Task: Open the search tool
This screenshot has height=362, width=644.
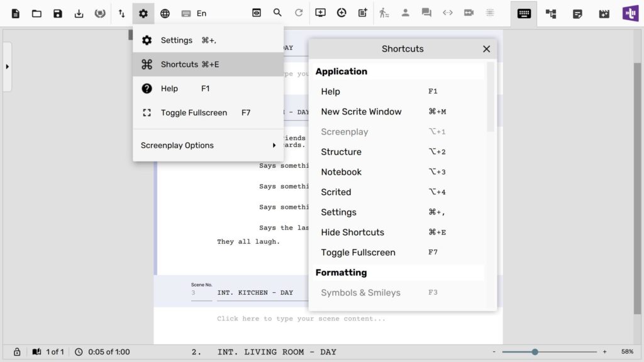Action: [277, 13]
